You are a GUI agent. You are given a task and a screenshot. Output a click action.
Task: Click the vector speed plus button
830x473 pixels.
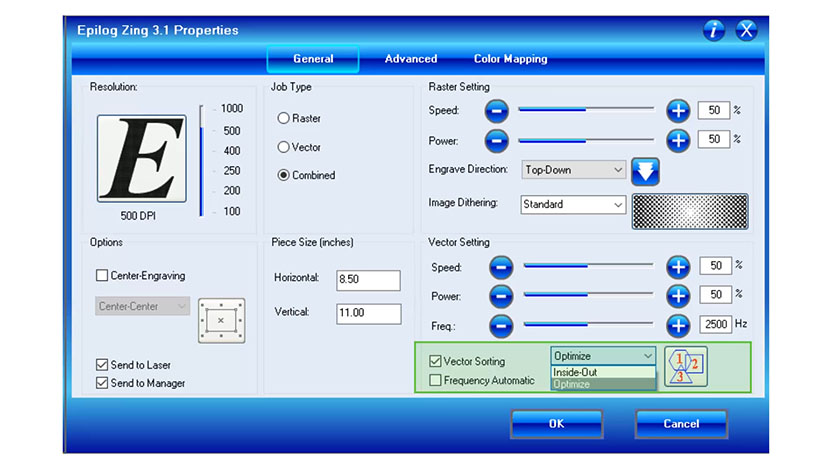coord(678,266)
